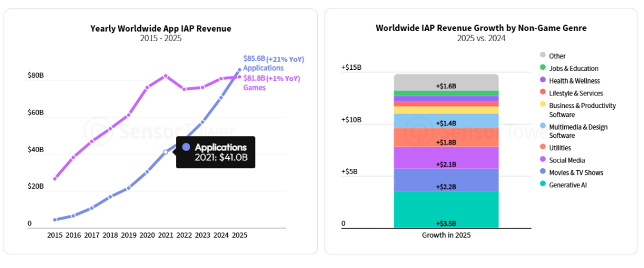Viewport: 644px width, 268px height.
Task: Click the 2021 Applications data point
Action: pyautogui.click(x=166, y=152)
